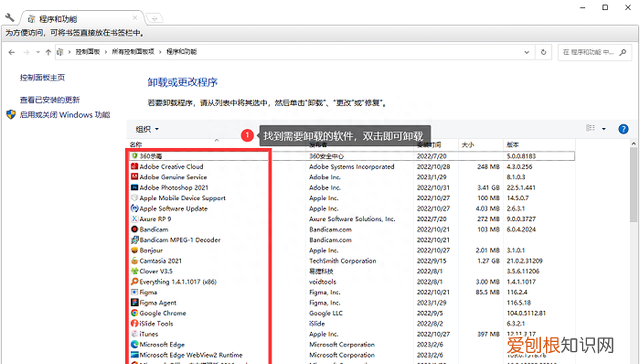Screen dimensions: 640x364
Task: Select the Bonjour program icon
Action: (135, 250)
